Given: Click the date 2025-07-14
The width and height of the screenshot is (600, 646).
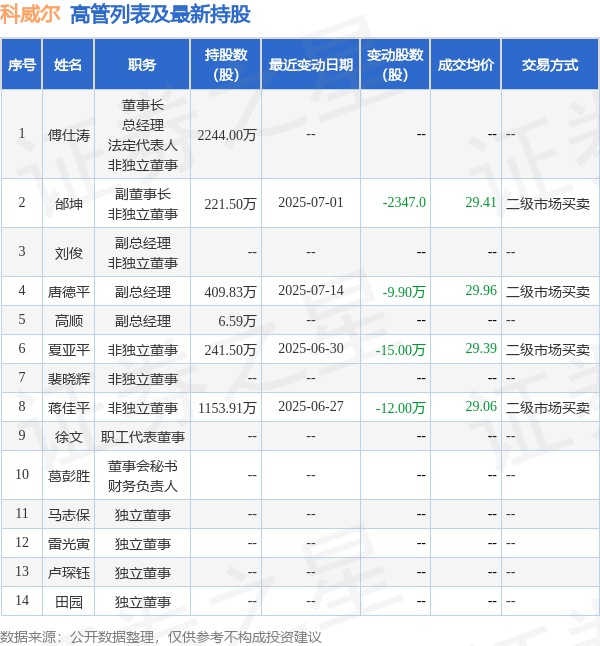Looking at the screenshot, I should pos(311,291).
